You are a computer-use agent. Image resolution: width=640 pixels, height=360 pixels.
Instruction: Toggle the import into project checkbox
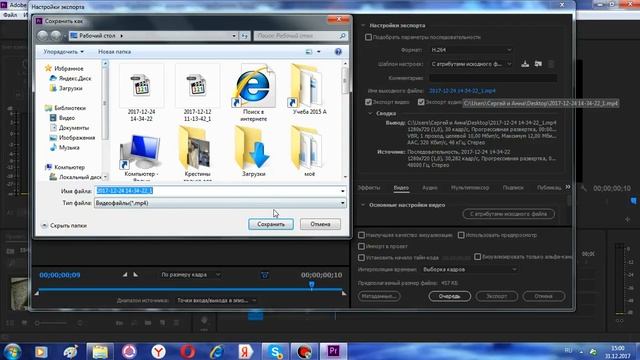click(x=361, y=246)
